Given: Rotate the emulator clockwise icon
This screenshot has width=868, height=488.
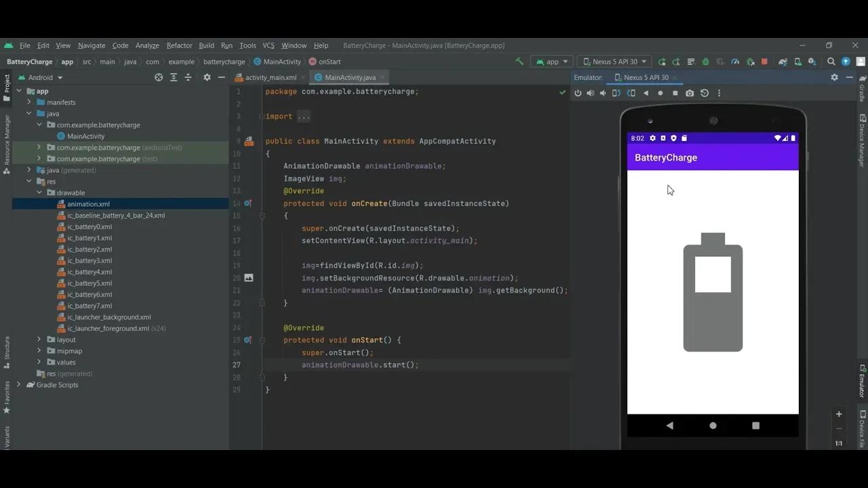Looking at the screenshot, I should 631,93.
